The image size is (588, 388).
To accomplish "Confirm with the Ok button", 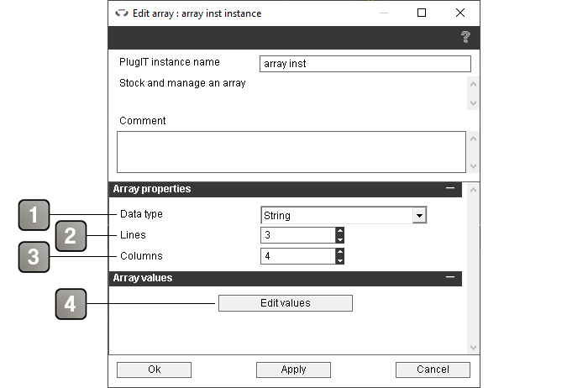I will point(154,370).
